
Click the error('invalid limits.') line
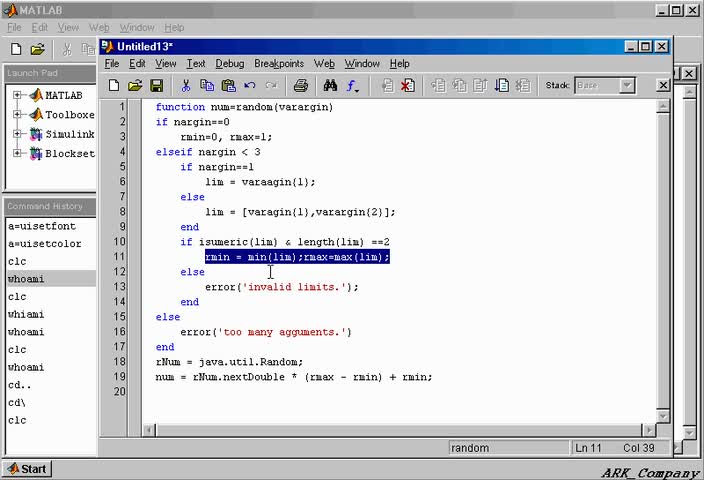[282, 286]
